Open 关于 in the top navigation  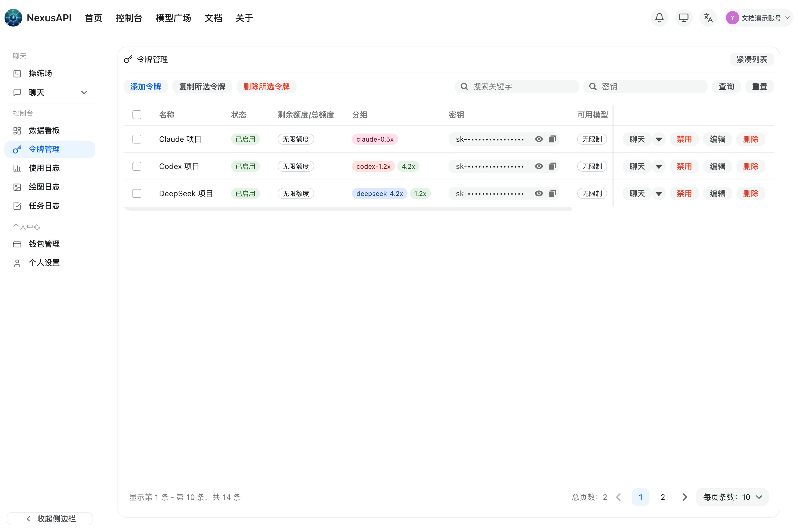pyautogui.click(x=244, y=18)
